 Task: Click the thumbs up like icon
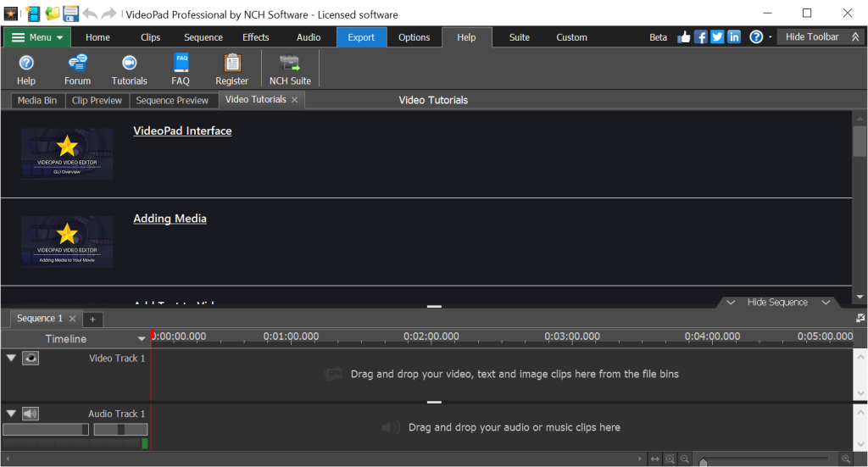(x=684, y=37)
